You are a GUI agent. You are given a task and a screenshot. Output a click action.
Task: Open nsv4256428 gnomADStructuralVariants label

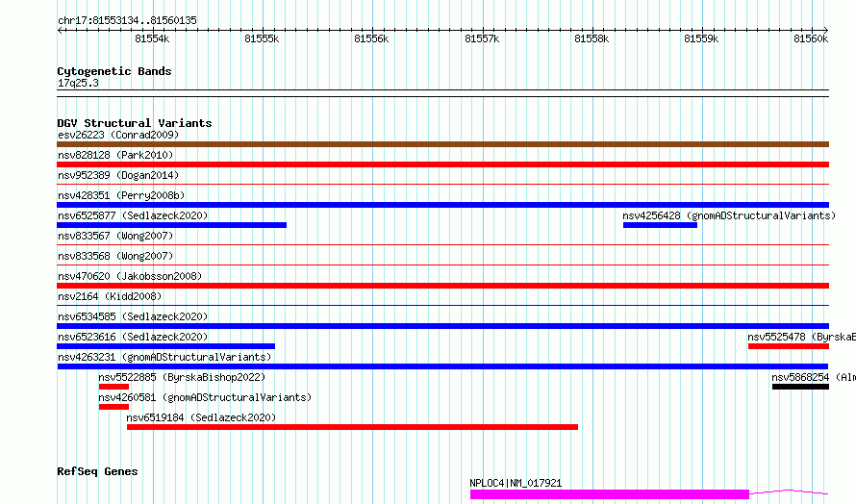729,215
